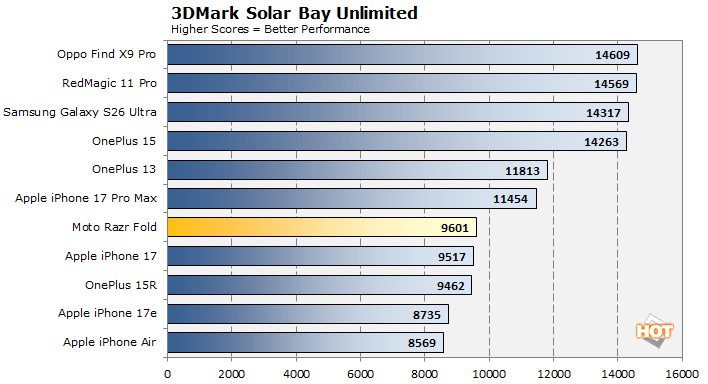Click the score value 14263
Viewport: 708px width, 384px height.
pyautogui.click(x=601, y=142)
